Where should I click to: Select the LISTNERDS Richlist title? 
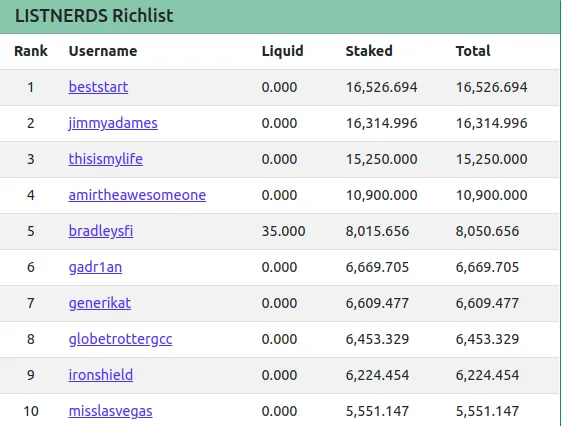[94, 16]
